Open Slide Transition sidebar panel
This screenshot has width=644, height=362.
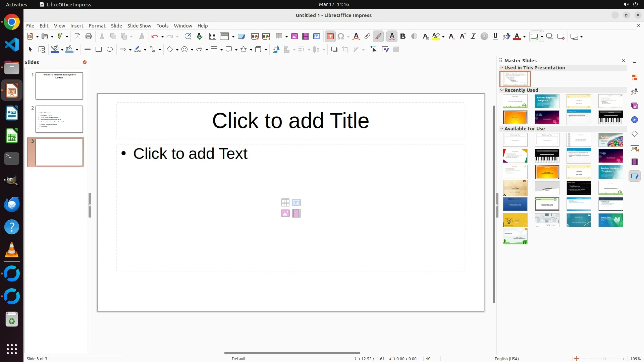634,148
